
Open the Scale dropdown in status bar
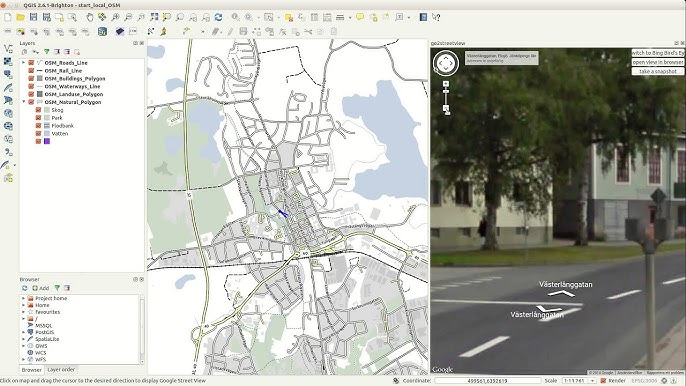(593, 381)
